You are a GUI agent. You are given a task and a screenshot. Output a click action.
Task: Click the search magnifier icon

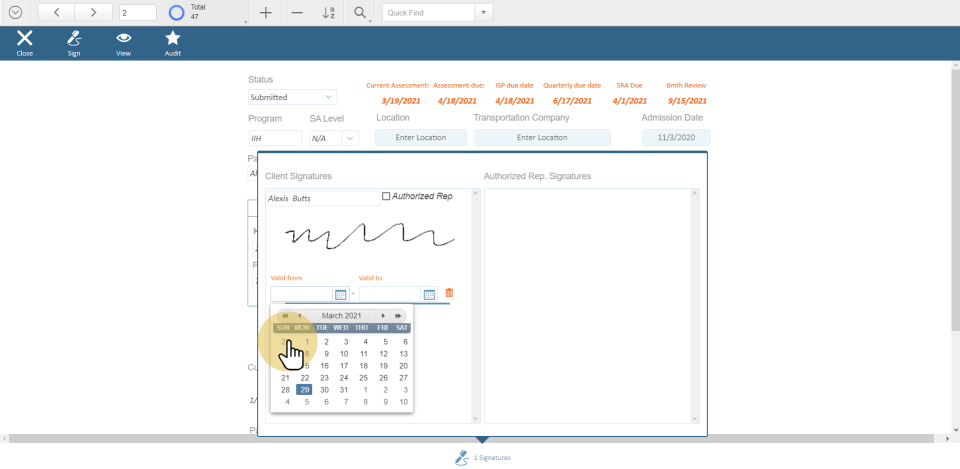[x=359, y=13]
